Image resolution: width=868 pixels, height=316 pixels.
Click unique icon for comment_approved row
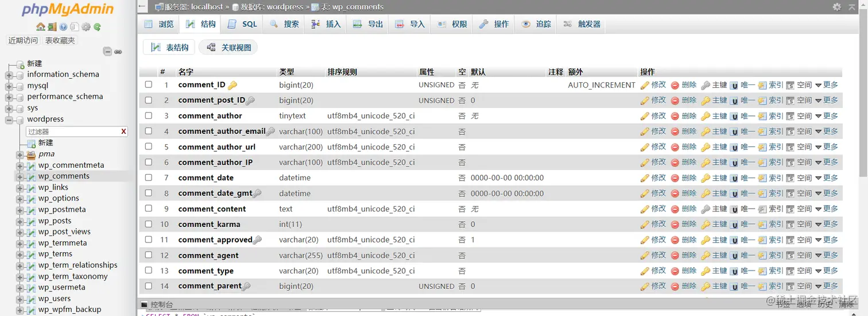coord(734,240)
